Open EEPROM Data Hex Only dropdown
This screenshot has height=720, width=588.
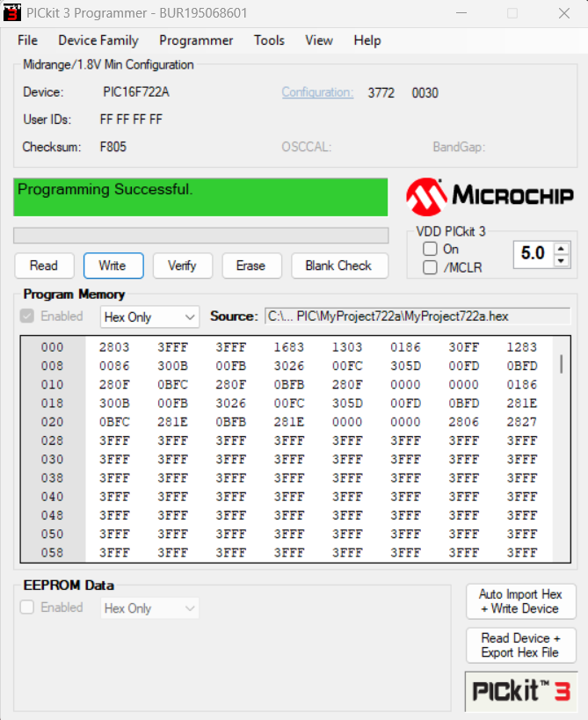tap(149, 608)
